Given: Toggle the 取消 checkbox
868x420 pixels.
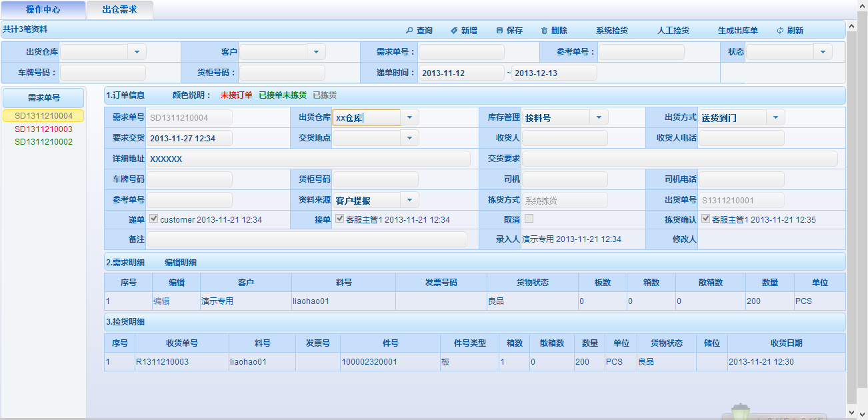Looking at the screenshot, I should 529,219.
